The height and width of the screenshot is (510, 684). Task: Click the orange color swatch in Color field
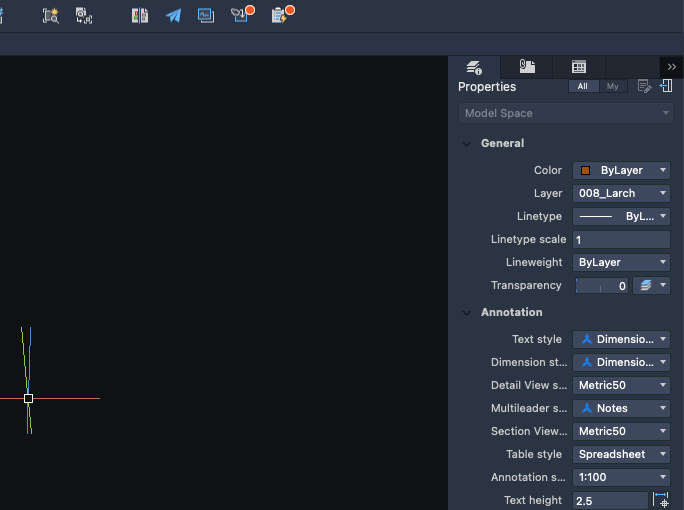(585, 170)
